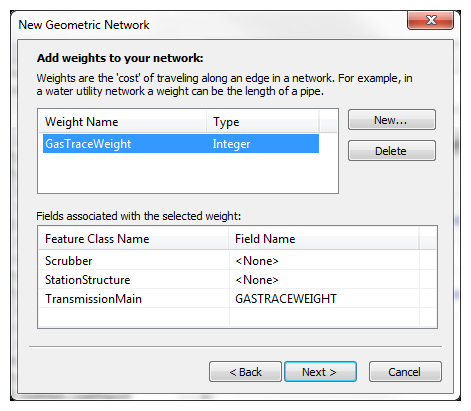This screenshot has height=411, width=471.
Task: Sort by Weight Name column header
Action: (123, 122)
